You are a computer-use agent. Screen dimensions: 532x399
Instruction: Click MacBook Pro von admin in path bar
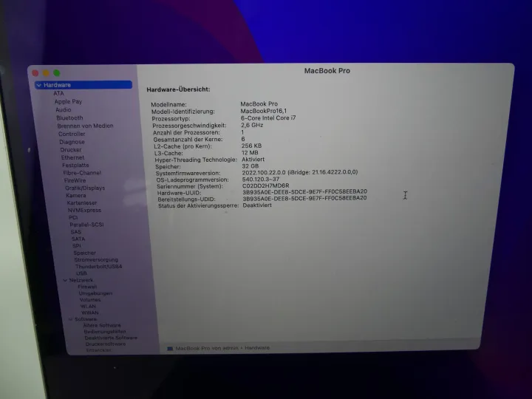click(207, 348)
